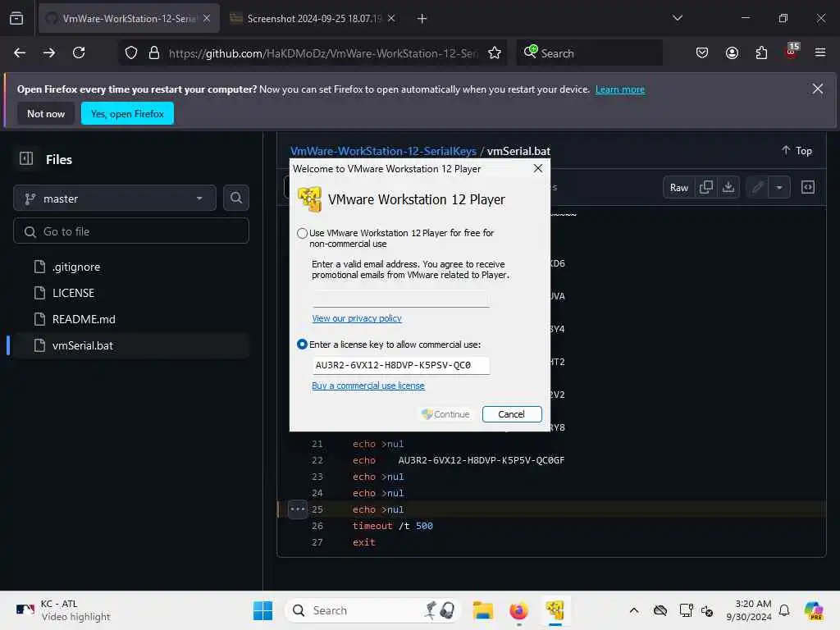
Task: Reload the GitHub page
Action: (79, 53)
